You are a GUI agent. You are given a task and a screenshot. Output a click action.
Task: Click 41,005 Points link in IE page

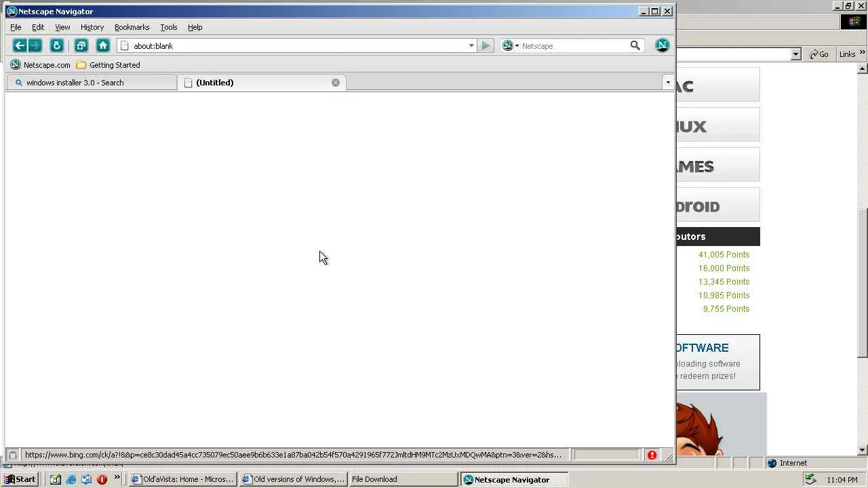724,255
